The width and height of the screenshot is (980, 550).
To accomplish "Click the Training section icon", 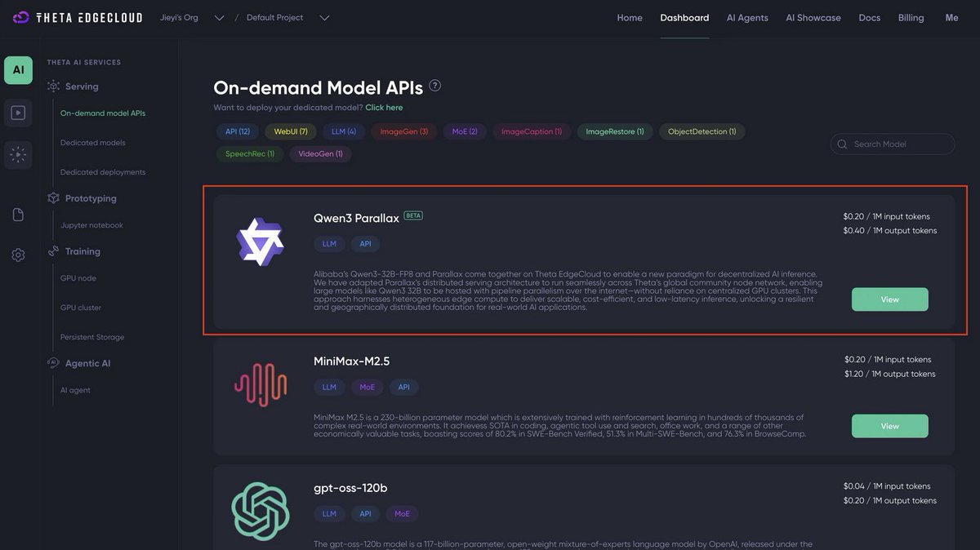I will tap(53, 251).
